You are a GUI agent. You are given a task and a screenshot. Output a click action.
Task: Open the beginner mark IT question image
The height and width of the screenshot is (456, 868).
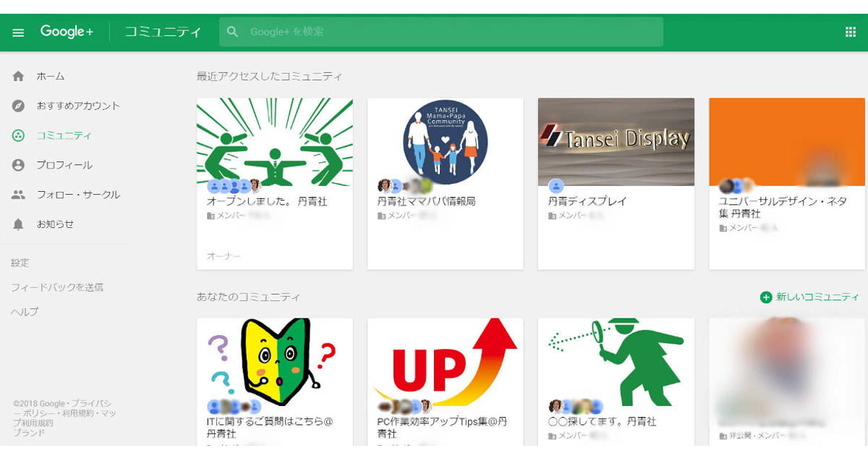[275, 361]
